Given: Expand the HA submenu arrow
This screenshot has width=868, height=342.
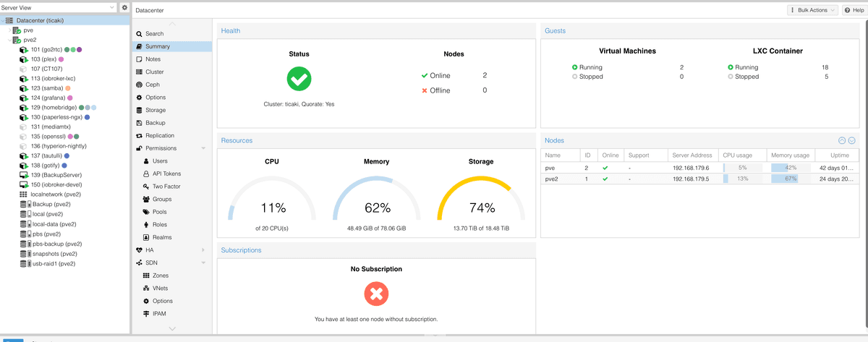Looking at the screenshot, I should click(x=203, y=250).
